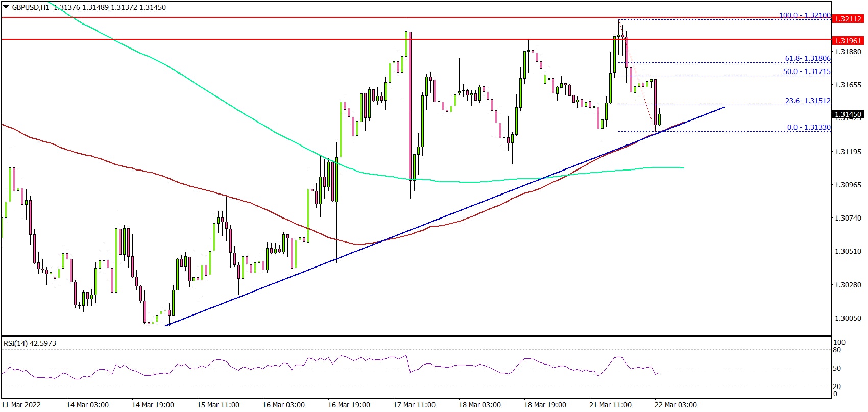Select the 1.31961 red price label
Image resolution: width=868 pixels, height=412 pixels.
tap(847, 40)
